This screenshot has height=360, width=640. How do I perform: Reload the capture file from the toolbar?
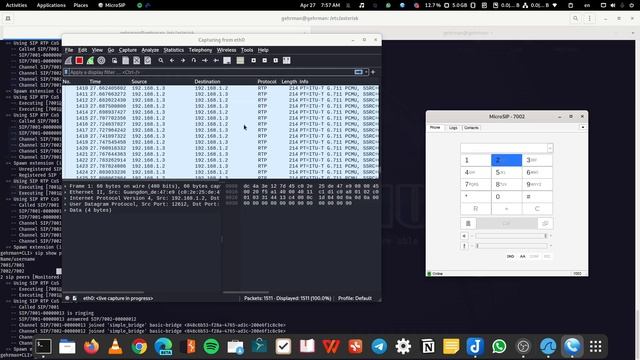coord(148,60)
